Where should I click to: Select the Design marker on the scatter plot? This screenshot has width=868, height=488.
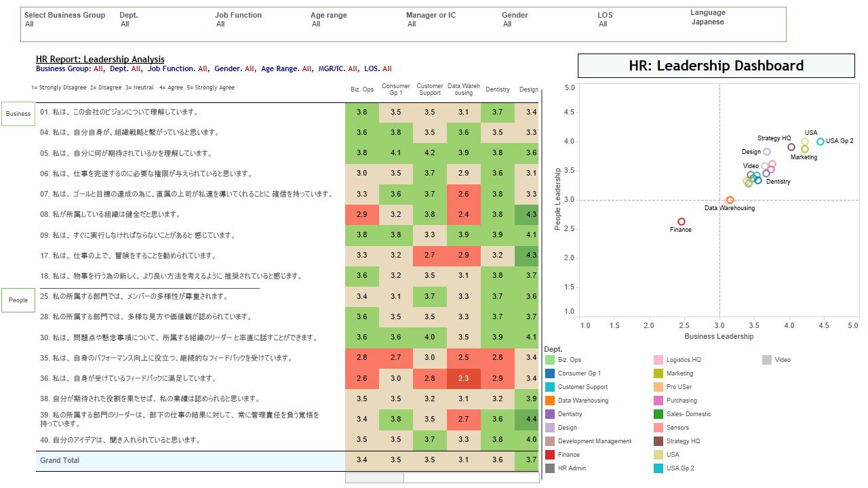click(767, 152)
